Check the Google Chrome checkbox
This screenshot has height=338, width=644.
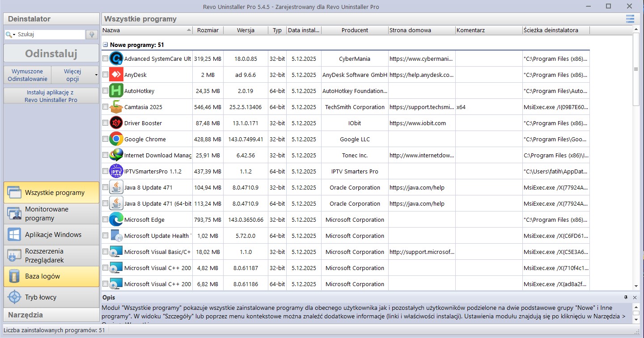coord(105,139)
